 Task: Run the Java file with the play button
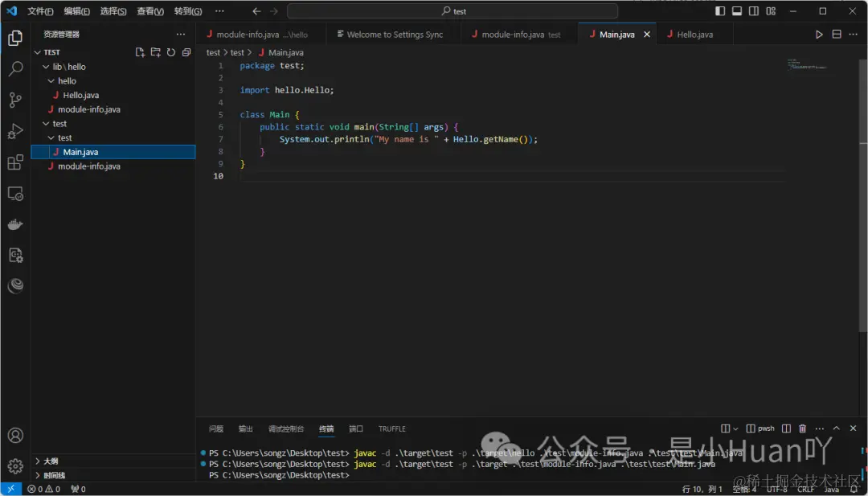[819, 35]
